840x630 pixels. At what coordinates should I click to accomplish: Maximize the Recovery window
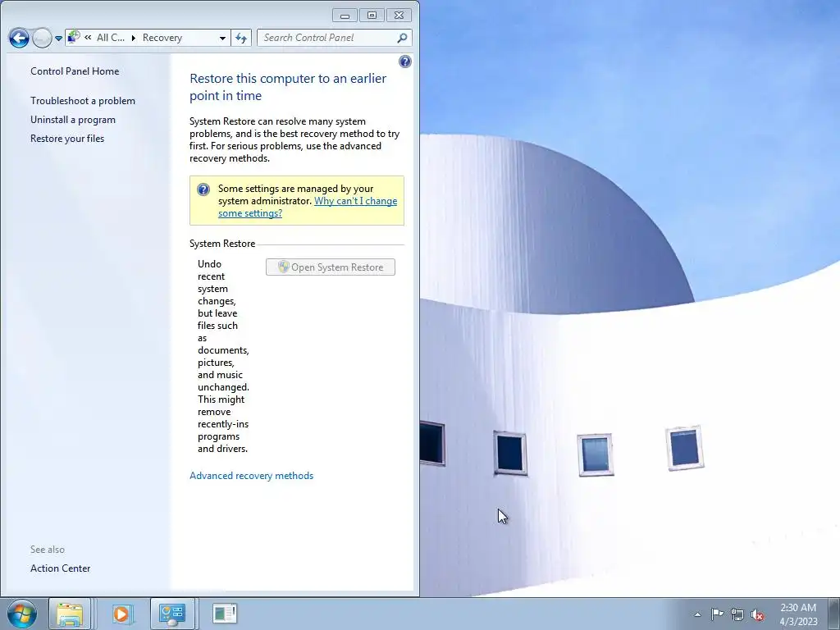pos(372,16)
